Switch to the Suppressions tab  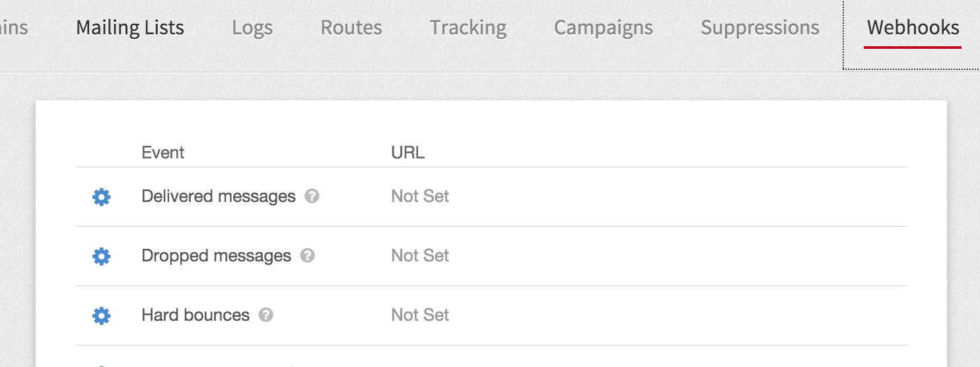click(x=760, y=28)
